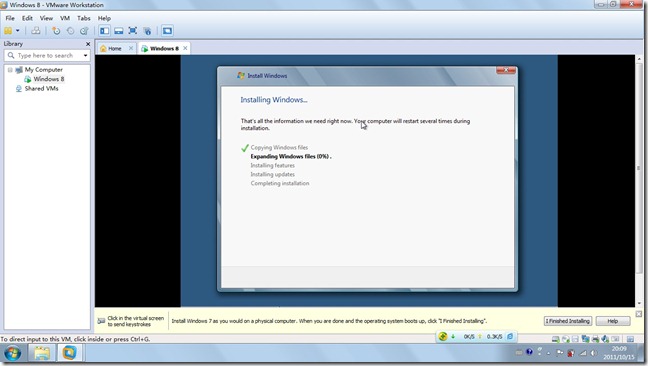Click the network adapter status icon
This screenshot has height=366, width=648.
point(585,339)
